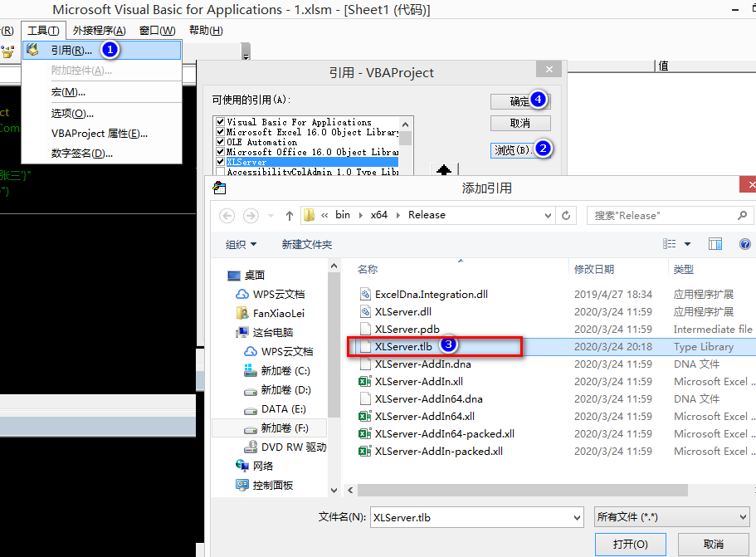Click the XLServer-AddIn64-packed.xll Excel icon
Screen dimensions: 756x557
click(364, 433)
